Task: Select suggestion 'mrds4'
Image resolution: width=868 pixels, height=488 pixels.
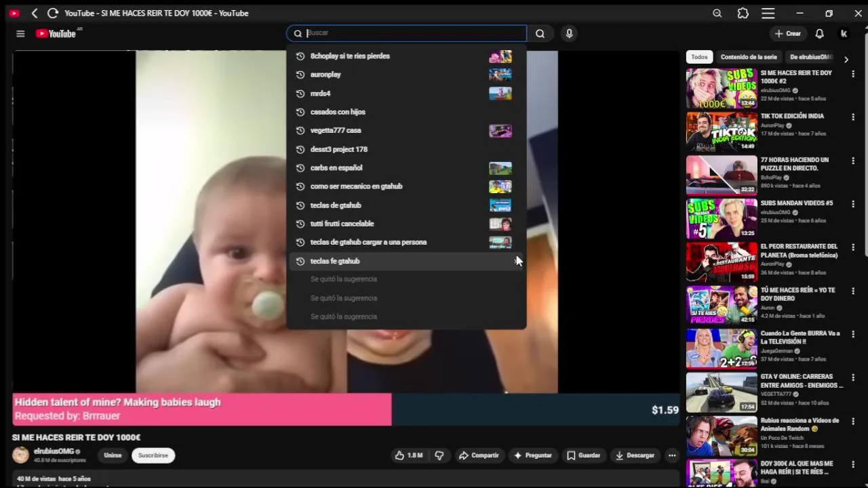Action: pos(406,94)
